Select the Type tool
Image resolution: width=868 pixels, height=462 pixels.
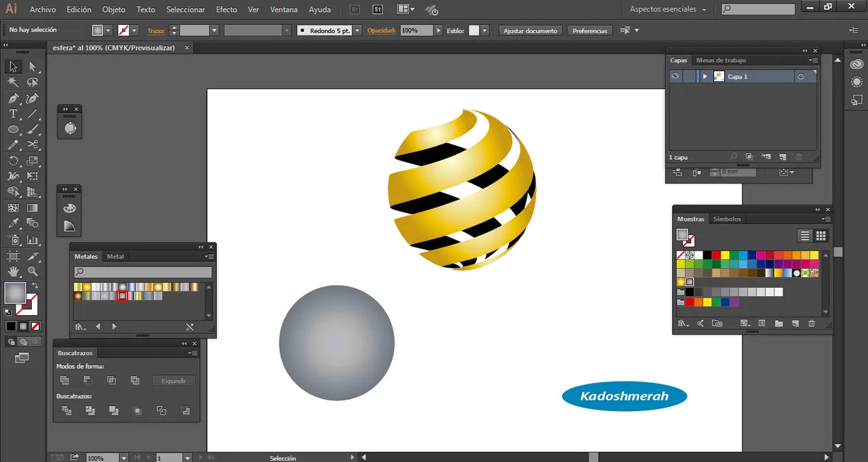click(x=13, y=114)
